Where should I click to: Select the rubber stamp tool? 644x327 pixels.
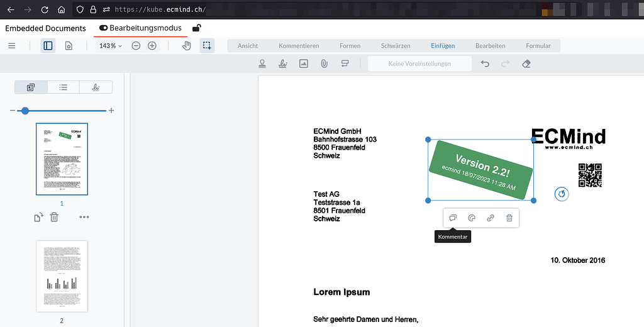pos(262,64)
